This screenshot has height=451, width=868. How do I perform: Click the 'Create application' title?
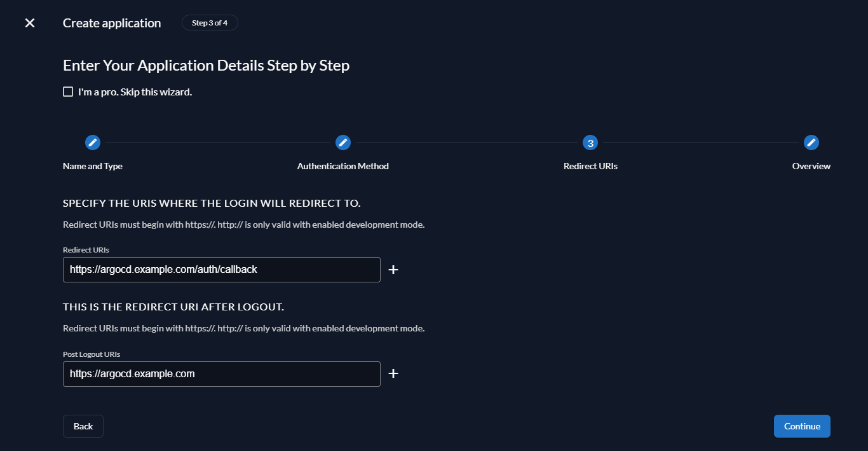(x=112, y=23)
